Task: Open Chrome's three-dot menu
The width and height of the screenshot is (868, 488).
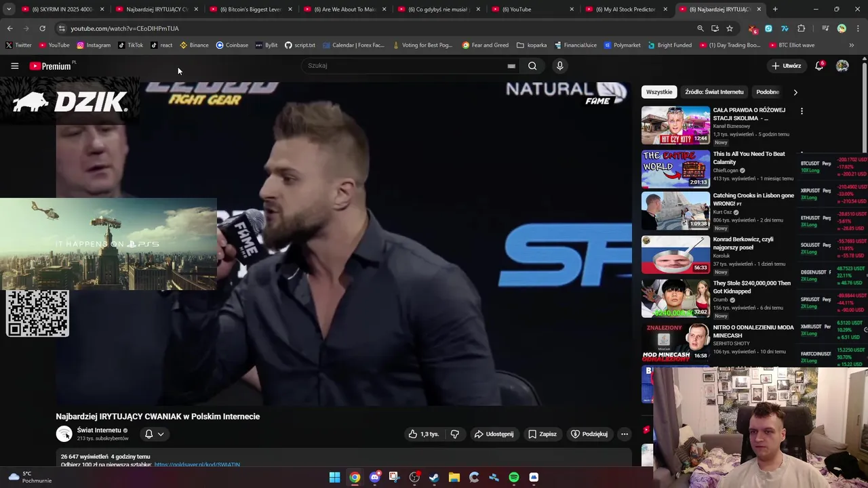Action: coord(857,28)
